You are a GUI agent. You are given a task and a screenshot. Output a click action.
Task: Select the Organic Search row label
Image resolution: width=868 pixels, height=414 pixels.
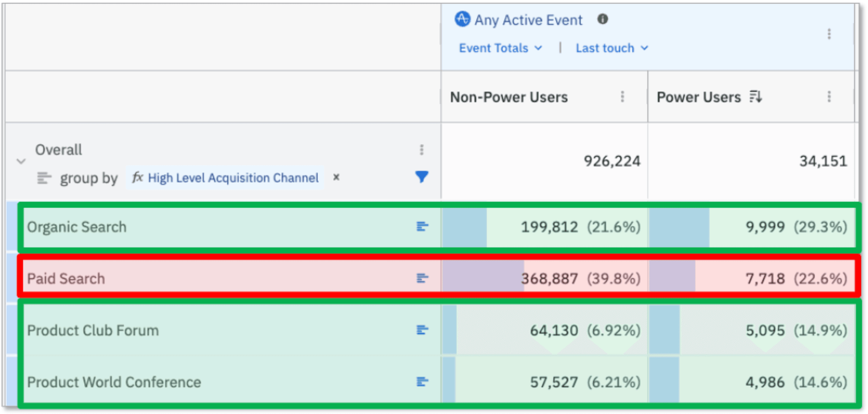[77, 227]
